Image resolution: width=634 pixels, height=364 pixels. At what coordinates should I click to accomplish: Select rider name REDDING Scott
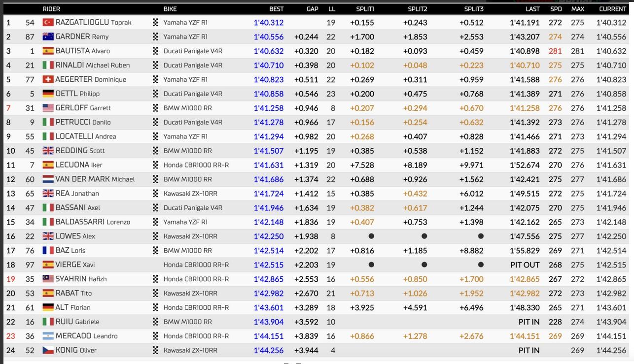pos(80,151)
